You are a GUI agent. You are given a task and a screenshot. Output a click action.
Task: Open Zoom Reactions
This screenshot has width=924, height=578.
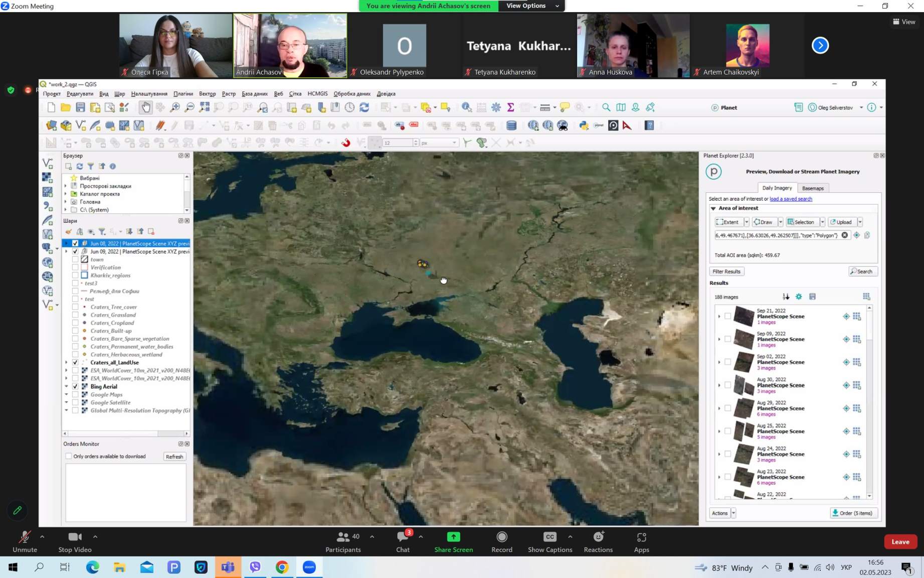point(598,542)
